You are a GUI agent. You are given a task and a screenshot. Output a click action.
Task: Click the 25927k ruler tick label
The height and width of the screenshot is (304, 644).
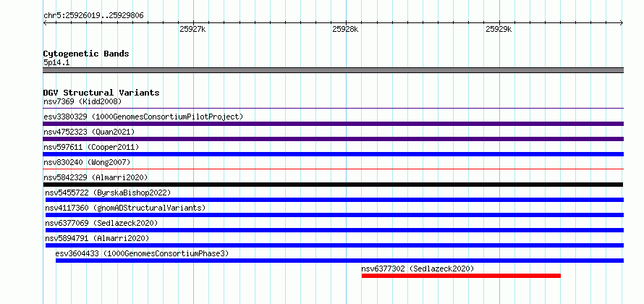tap(192, 29)
